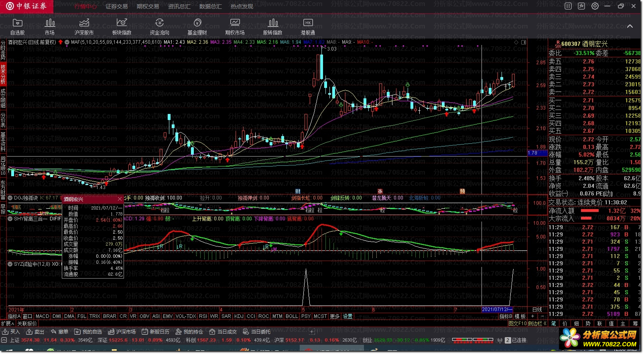Open the 板块指数 sector index icon
644x354 pixels.
pyautogui.click(x=122, y=26)
